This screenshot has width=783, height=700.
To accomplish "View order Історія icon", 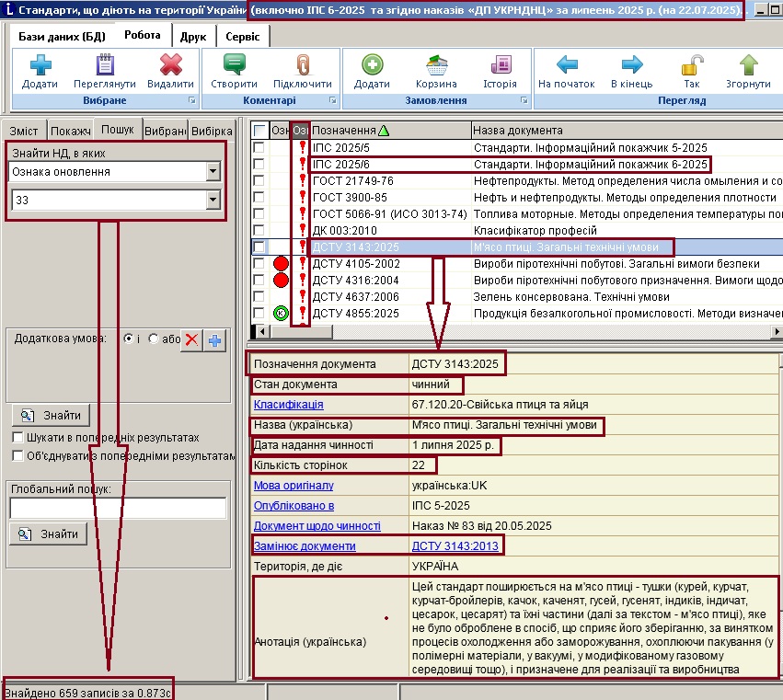I will [501, 65].
